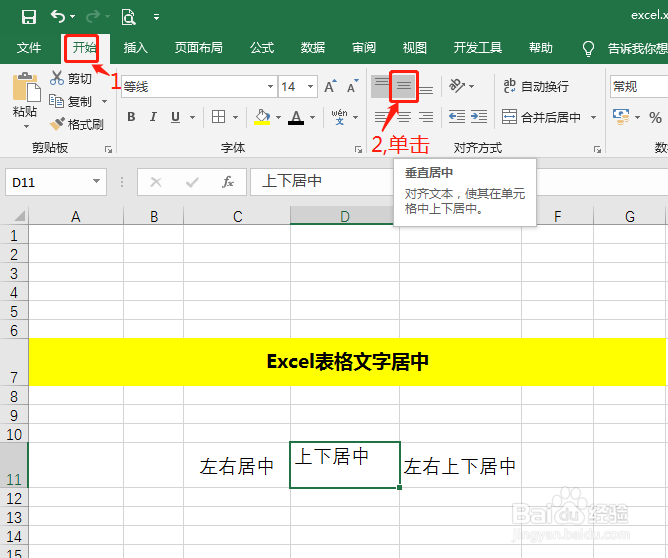
Task: Click the Cancel X icon in formula bar
Action: click(x=156, y=182)
